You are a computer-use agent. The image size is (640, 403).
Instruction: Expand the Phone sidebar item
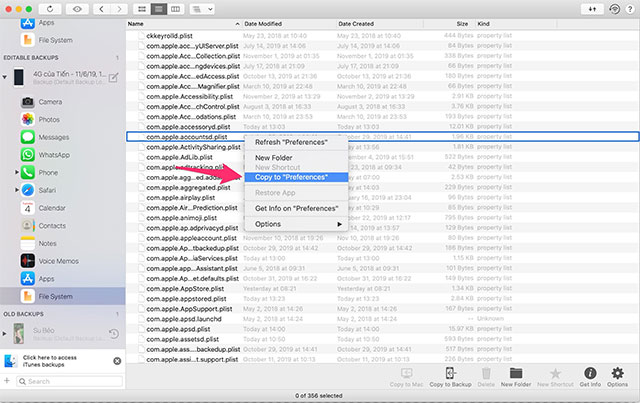tap(17, 172)
